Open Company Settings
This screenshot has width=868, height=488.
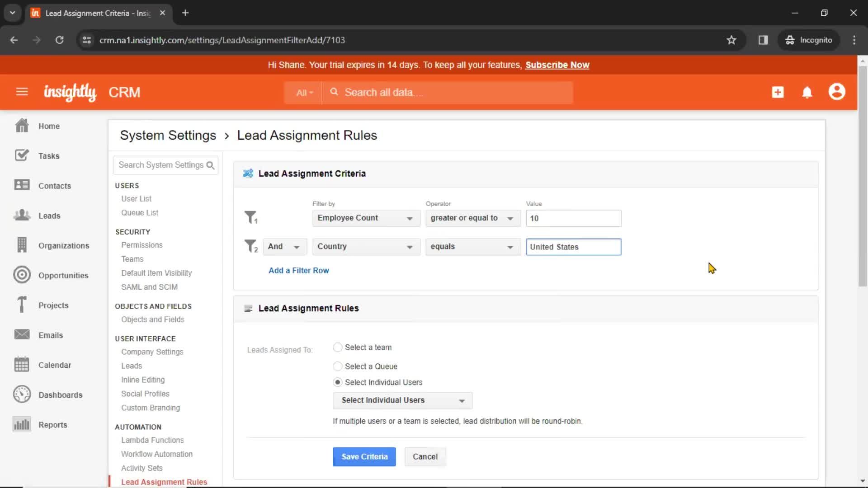(x=152, y=352)
